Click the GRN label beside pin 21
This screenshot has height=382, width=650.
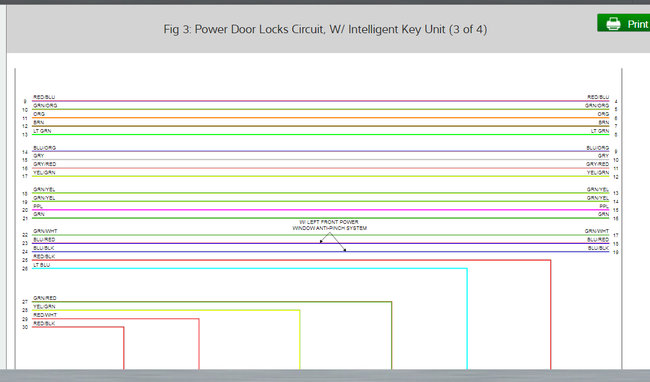pos(39,214)
